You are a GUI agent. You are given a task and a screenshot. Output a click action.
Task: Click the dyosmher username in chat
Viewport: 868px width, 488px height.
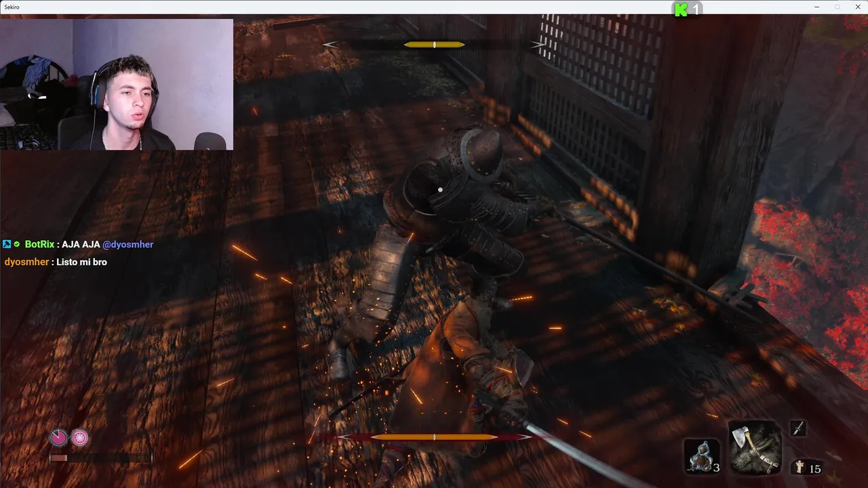point(26,262)
